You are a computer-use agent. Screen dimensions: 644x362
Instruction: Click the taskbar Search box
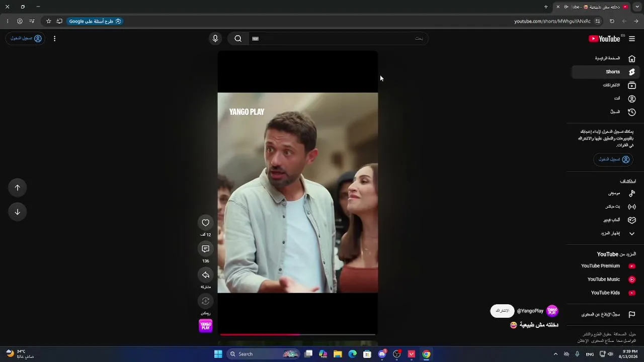(x=263, y=354)
